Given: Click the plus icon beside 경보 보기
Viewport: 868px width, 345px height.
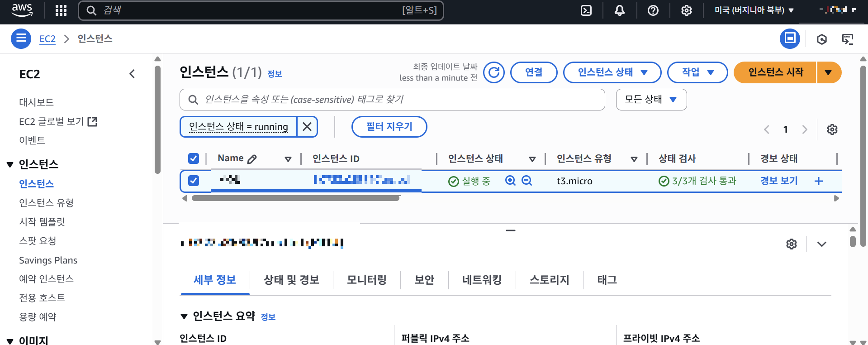Looking at the screenshot, I should (x=819, y=181).
